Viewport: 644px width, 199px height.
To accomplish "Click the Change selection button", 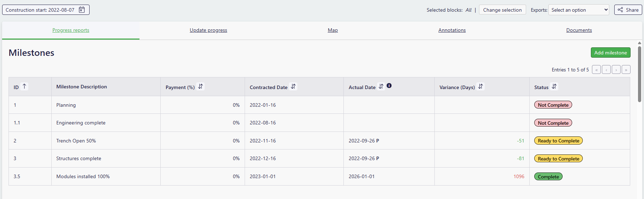I will point(502,10).
